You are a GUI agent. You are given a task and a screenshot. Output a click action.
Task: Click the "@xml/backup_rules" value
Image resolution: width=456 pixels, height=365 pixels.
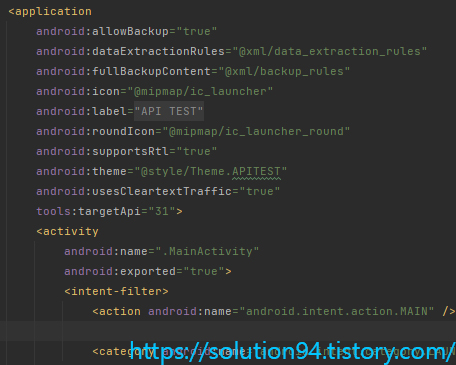284,71
